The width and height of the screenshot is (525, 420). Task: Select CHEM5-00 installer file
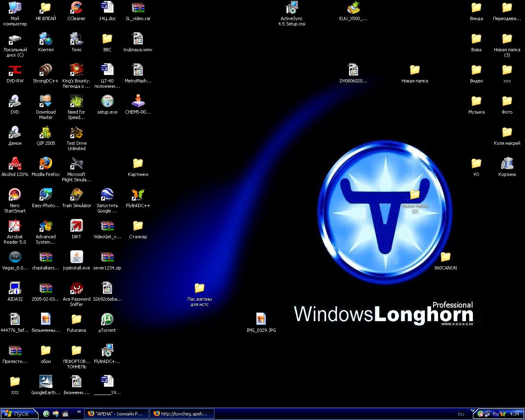tap(138, 104)
